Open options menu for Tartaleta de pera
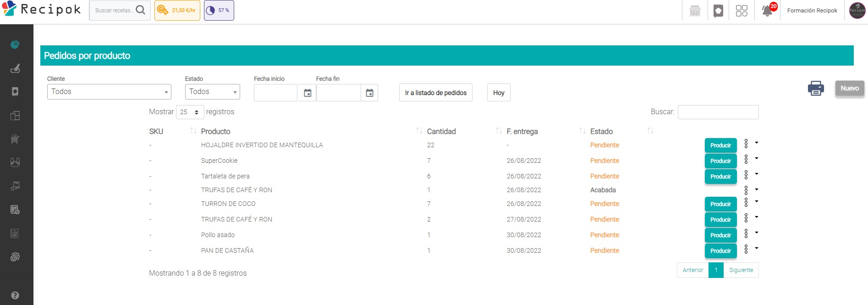 [x=746, y=175]
